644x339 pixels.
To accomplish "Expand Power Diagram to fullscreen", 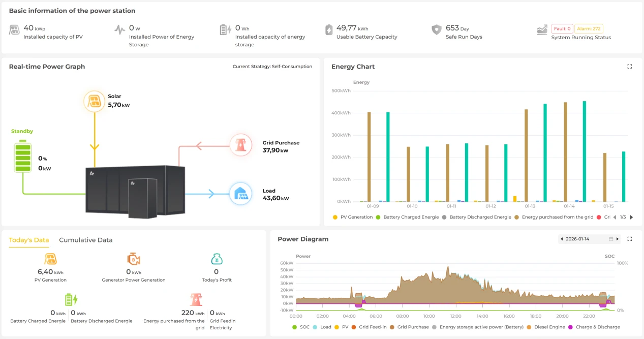I will (630, 239).
